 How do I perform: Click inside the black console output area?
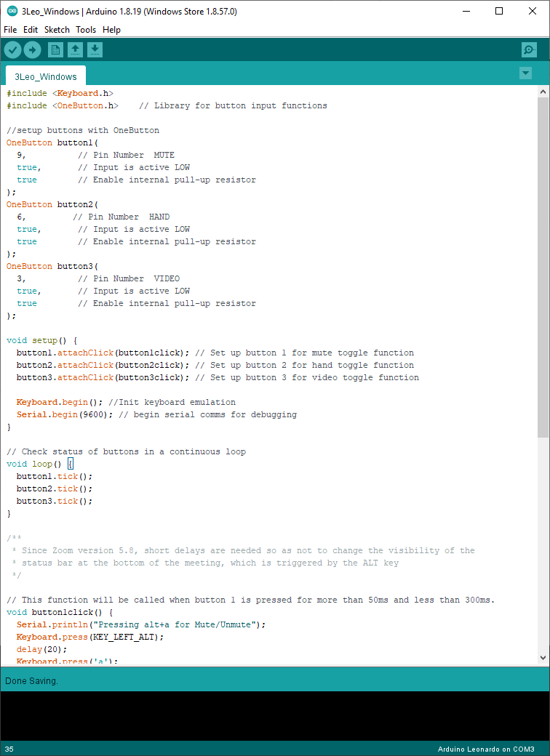(275, 716)
